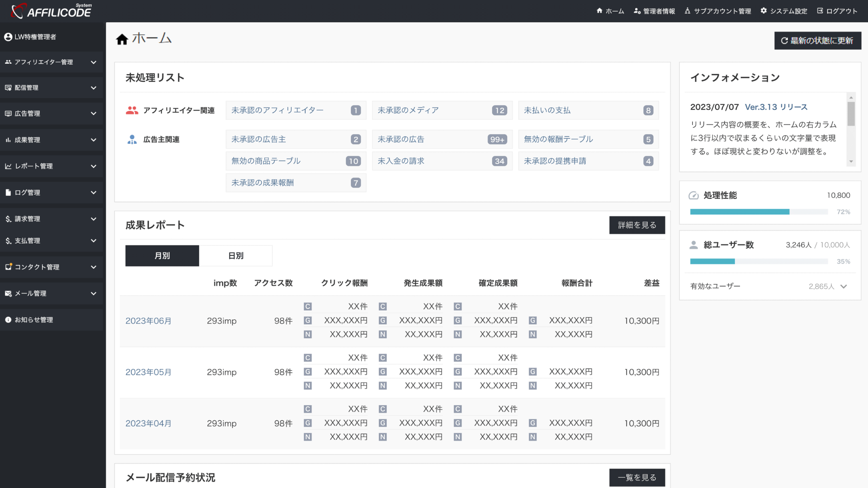Open 未承認のメディア list

pyautogui.click(x=442, y=110)
